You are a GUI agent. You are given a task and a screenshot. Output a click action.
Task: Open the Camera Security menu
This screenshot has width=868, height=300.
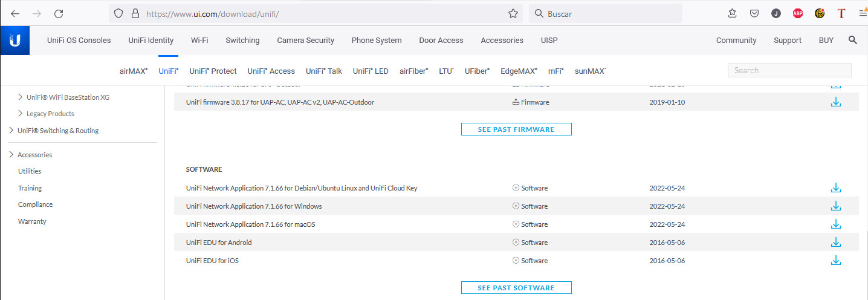pyautogui.click(x=305, y=41)
